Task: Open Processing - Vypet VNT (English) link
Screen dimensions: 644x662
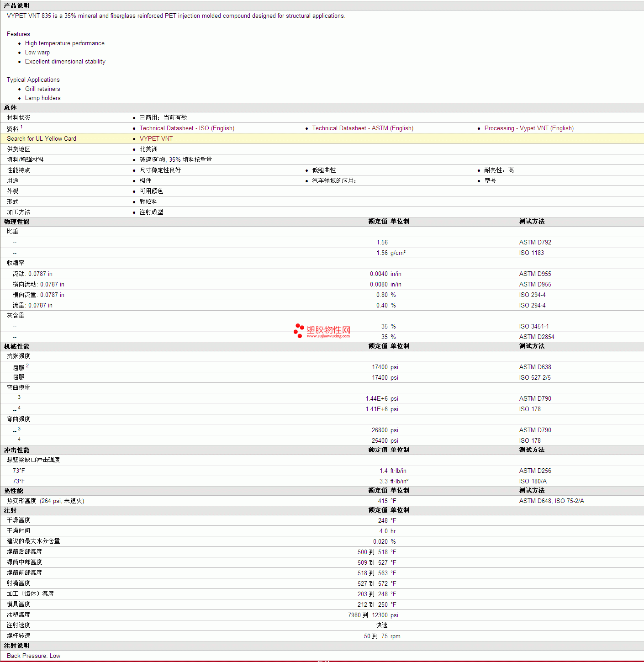Action: click(529, 128)
